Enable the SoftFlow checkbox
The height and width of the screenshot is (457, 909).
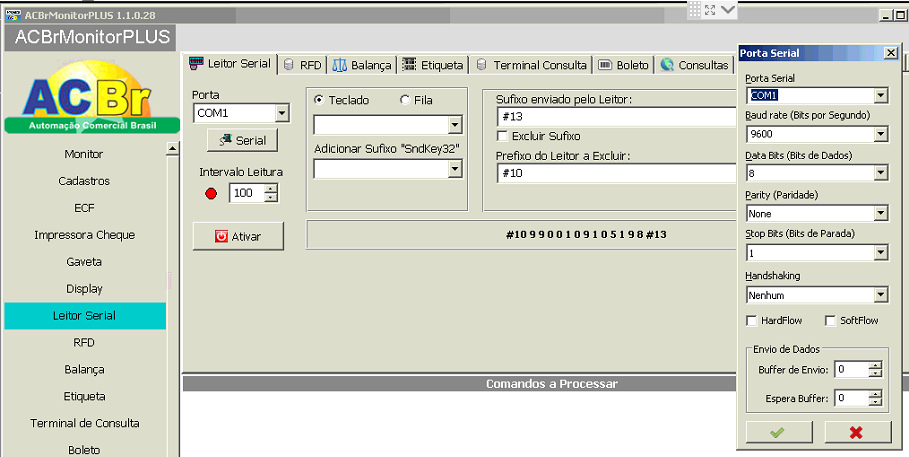coord(831,320)
